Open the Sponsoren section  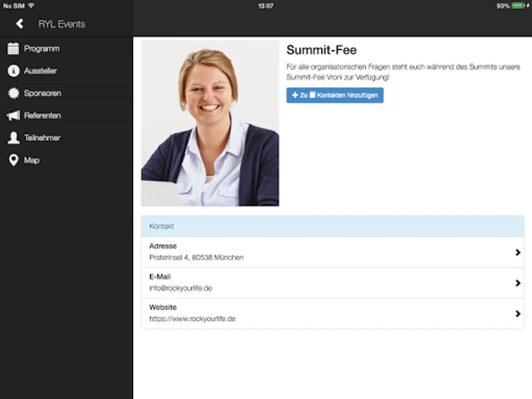[66, 93]
